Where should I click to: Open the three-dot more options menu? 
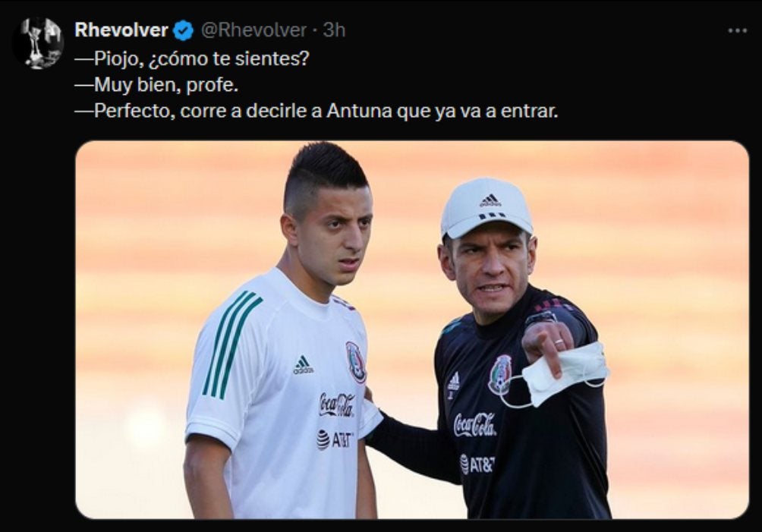[737, 30]
